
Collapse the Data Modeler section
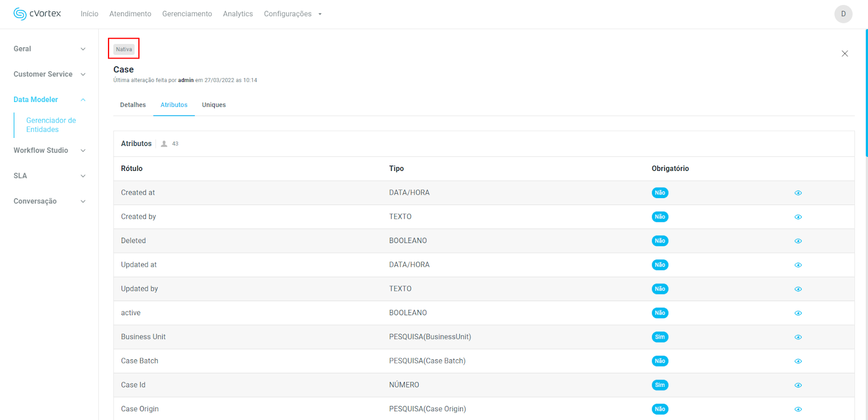point(49,100)
